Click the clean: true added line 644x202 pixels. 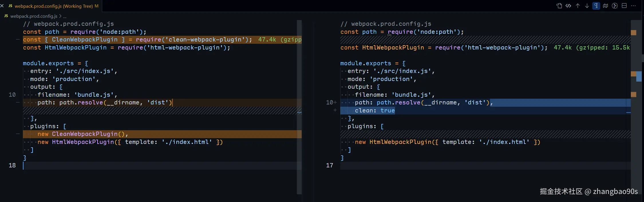tap(375, 110)
